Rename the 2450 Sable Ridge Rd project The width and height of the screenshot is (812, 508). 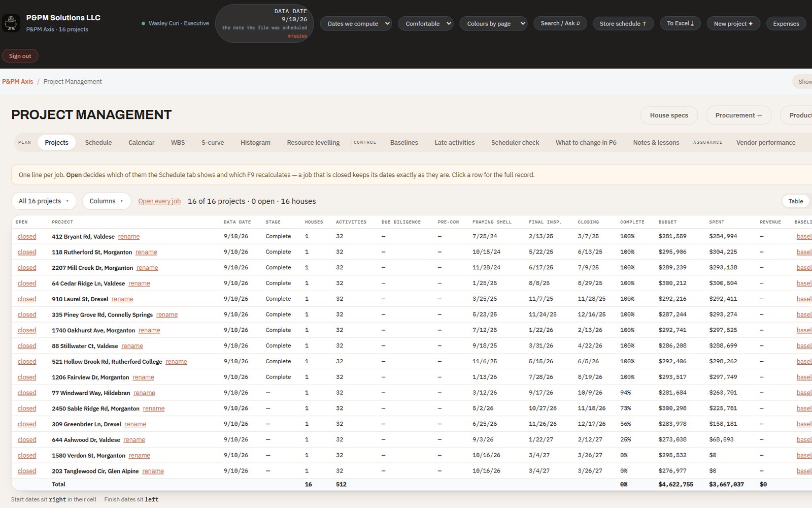click(154, 408)
